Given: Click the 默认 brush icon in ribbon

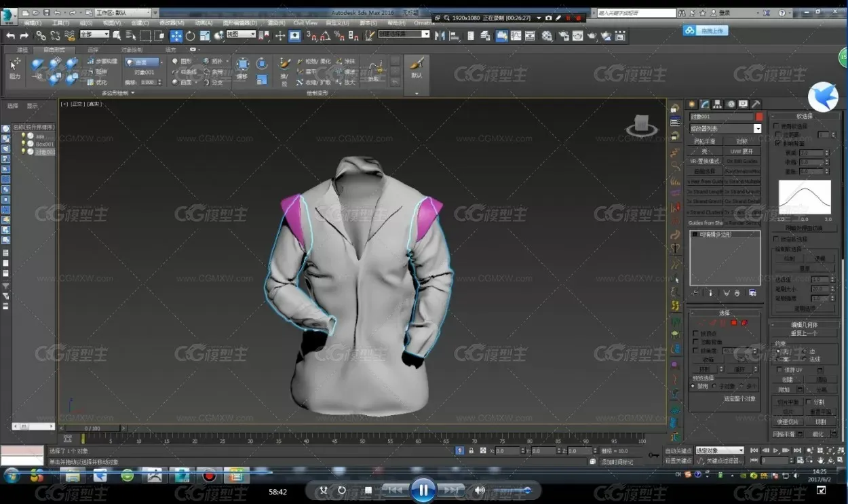Looking at the screenshot, I should click(x=417, y=67).
